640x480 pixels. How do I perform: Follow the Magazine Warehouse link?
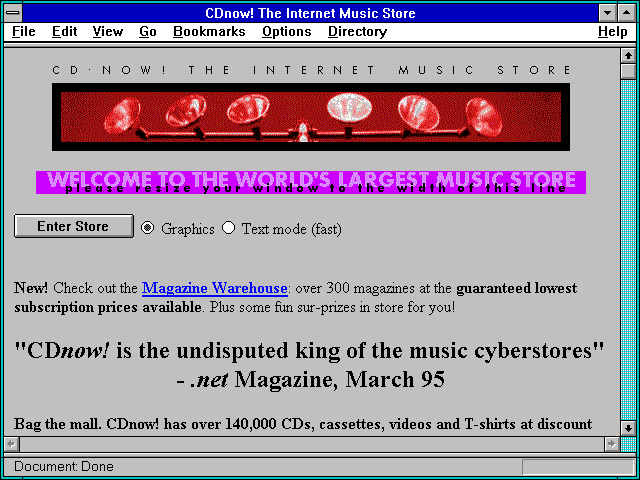point(215,288)
